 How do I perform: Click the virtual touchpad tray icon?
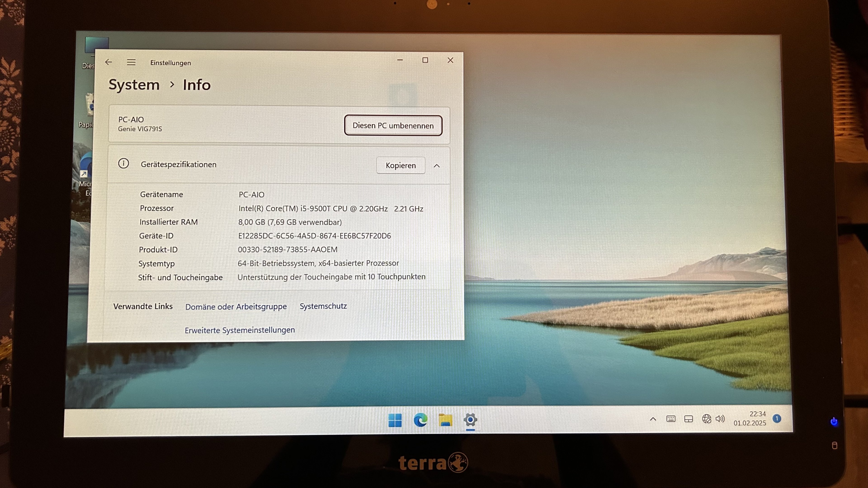(x=688, y=419)
